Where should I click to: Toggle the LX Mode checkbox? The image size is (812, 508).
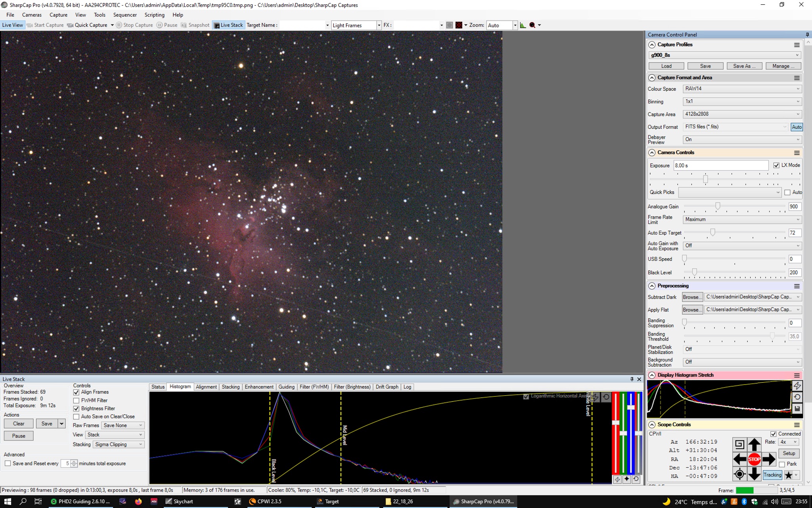click(x=776, y=165)
